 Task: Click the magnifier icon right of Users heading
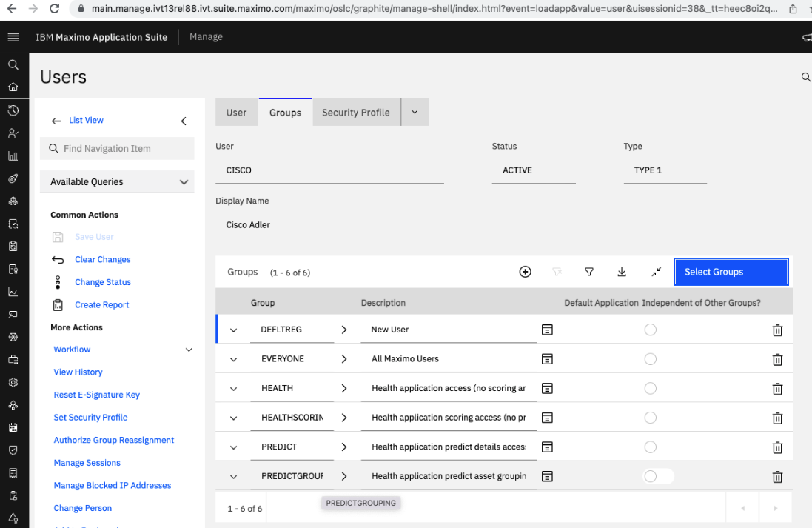click(x=805, y=77)
